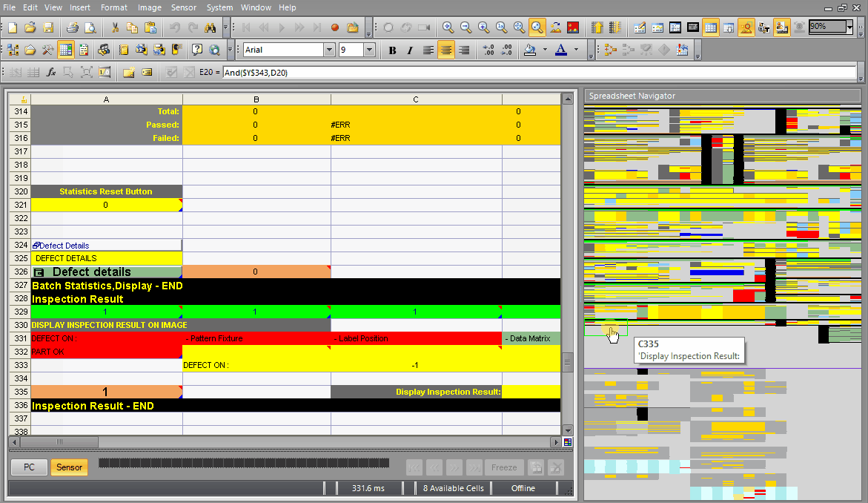868x503 pixels.
Task: Open the Sensor menu
Action: tap(184, 7)
